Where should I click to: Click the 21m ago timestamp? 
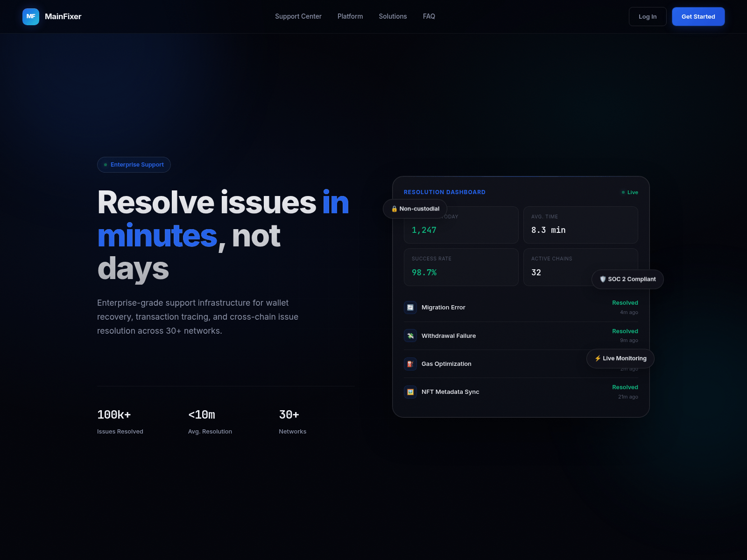tap(628, 397)
